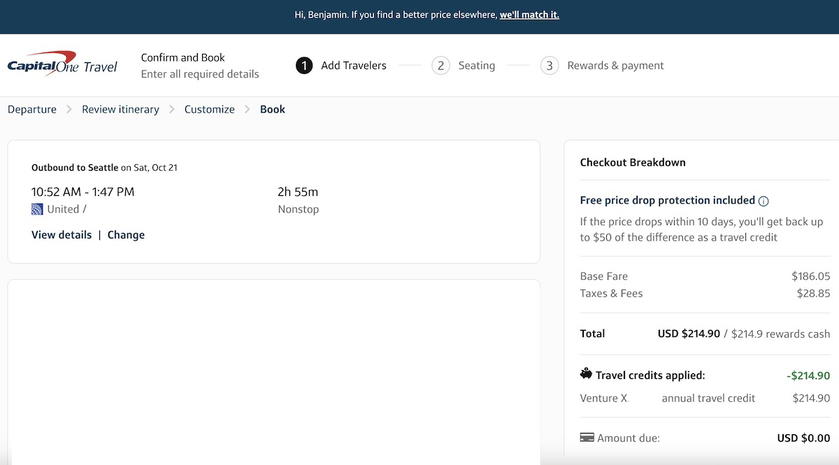The image size is (839, 465).
Task: Click the "Confirm and Book" title
Action: pos(182,57)
